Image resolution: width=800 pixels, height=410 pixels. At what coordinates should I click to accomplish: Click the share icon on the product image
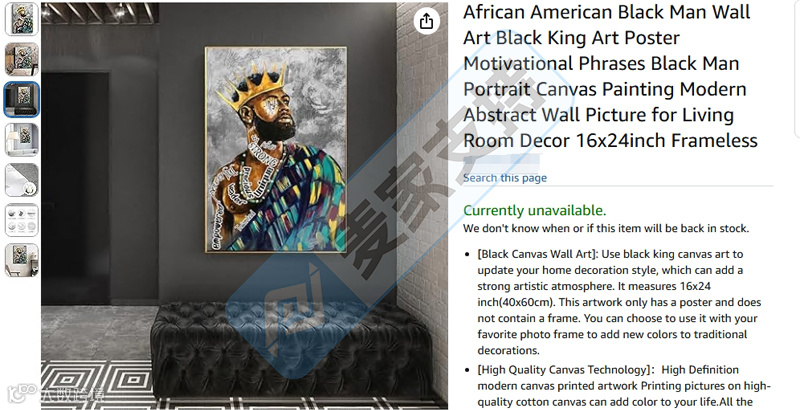(427, 21)
